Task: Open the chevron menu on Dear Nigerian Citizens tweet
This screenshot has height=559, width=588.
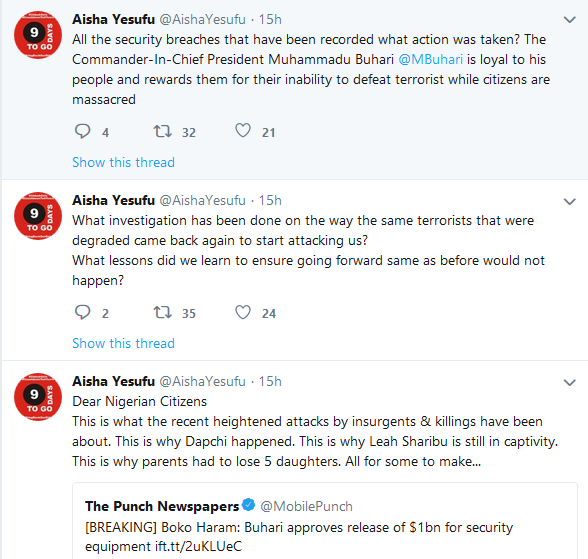Action: (570, 382)
